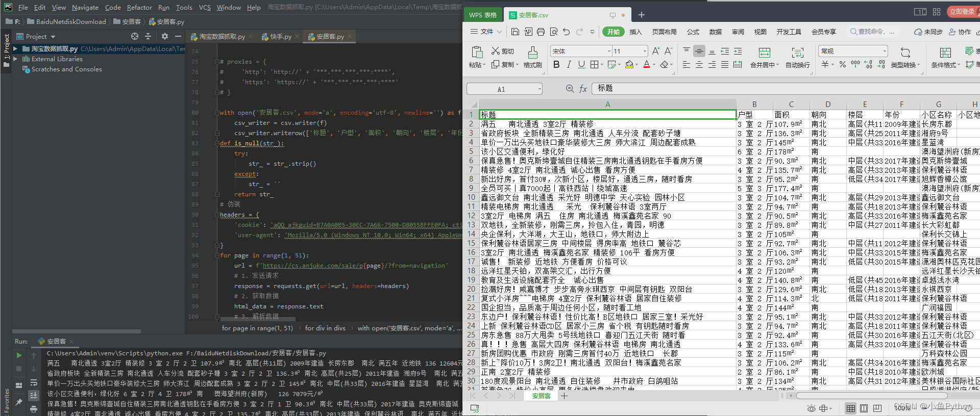Switch to the 插入 ribbon tab

(x=635, y=32)
